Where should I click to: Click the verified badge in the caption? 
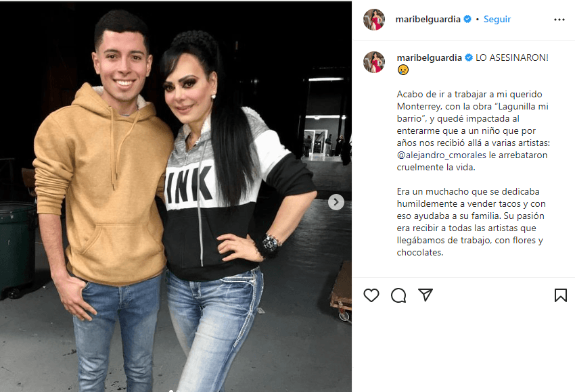point(469,57)
